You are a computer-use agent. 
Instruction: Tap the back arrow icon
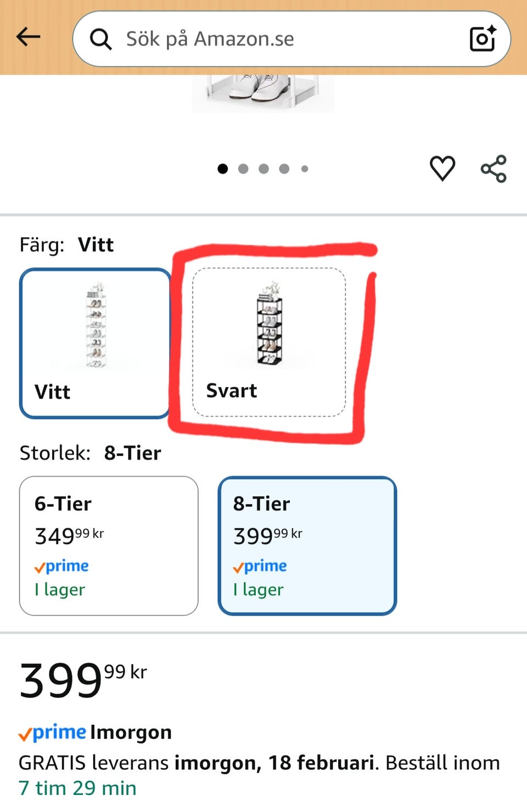29,37
